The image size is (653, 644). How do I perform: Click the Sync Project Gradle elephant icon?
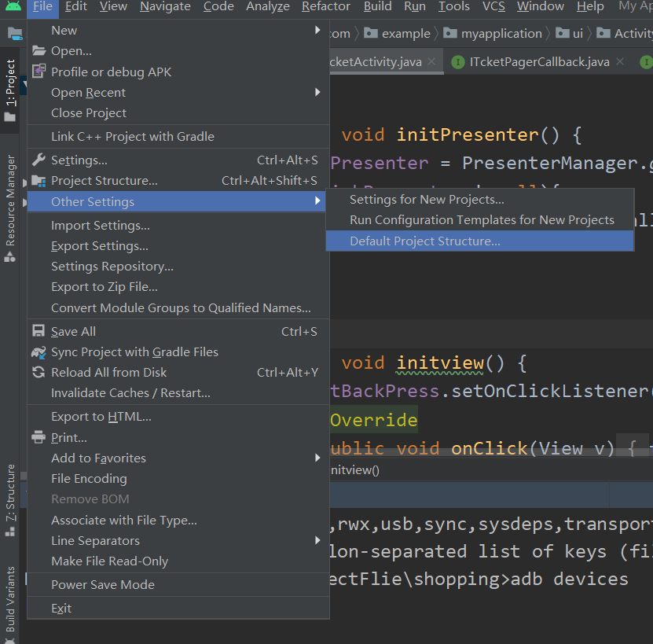click(x=39, y=352)
